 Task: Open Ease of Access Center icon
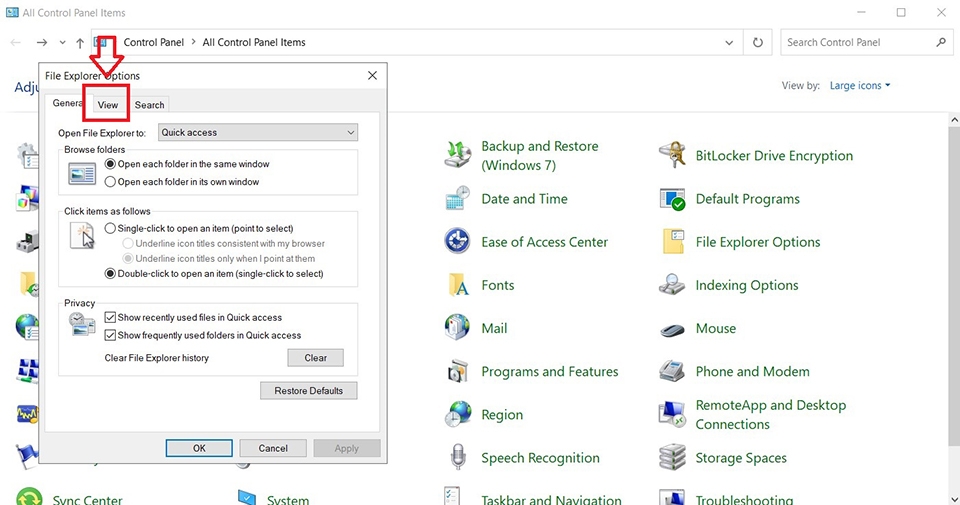click(457, 242)
